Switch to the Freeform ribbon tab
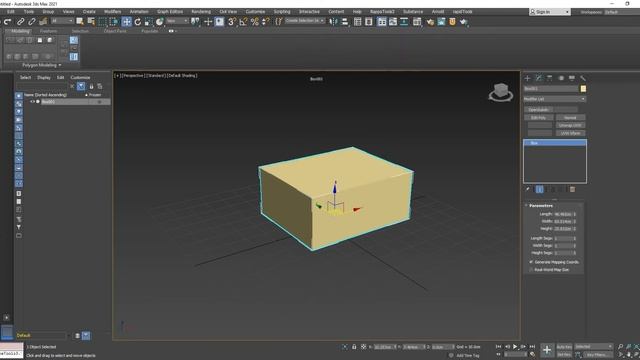The image size is (640, 360). (x=49, y=31)
